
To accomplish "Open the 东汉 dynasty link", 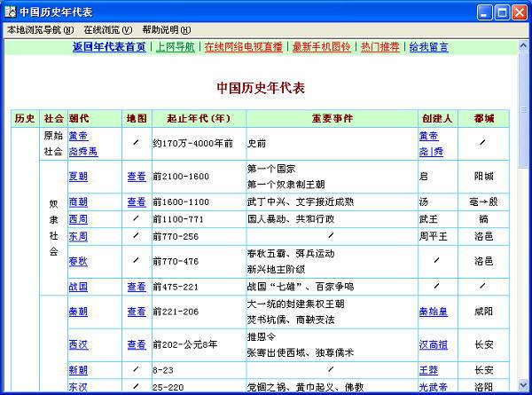I will [x=78, y=387].
